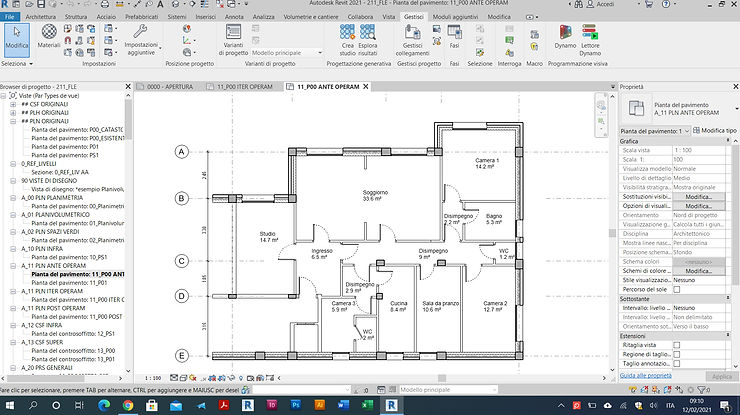
Task: Toggle Regione di taglio checkbox
Action: coord(676,355)
